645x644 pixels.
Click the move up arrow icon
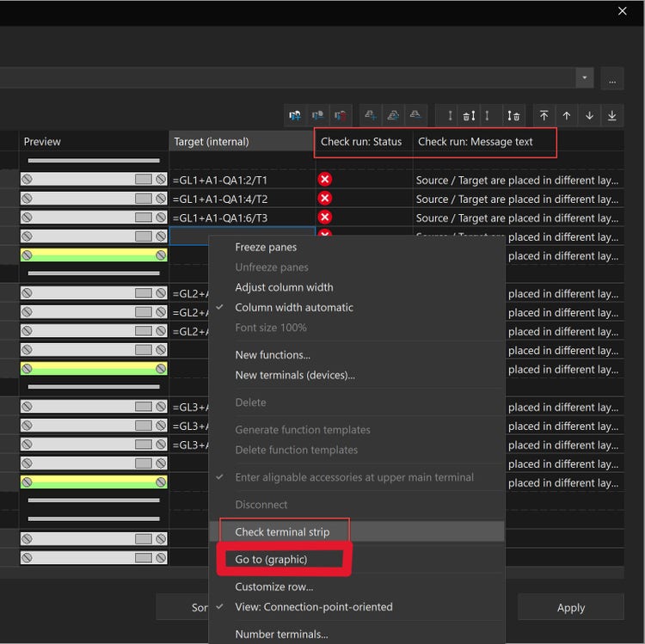pyautogui.click(x=567, y=115)
